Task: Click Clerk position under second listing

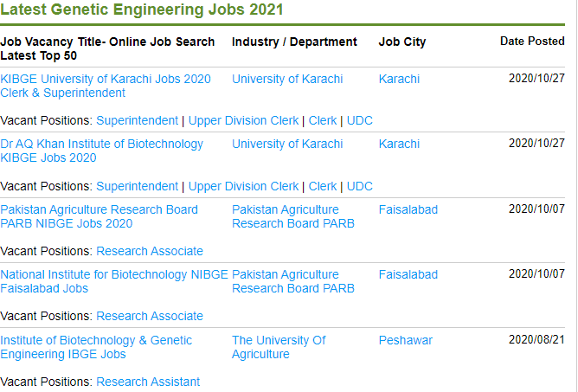Action: click(x=323, y=186)
